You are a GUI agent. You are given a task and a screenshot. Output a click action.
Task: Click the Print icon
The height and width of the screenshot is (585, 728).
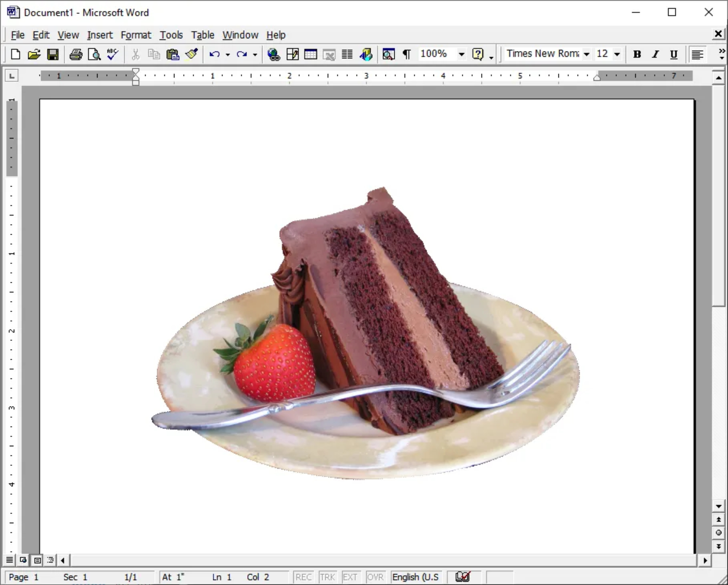click(76, 55)
